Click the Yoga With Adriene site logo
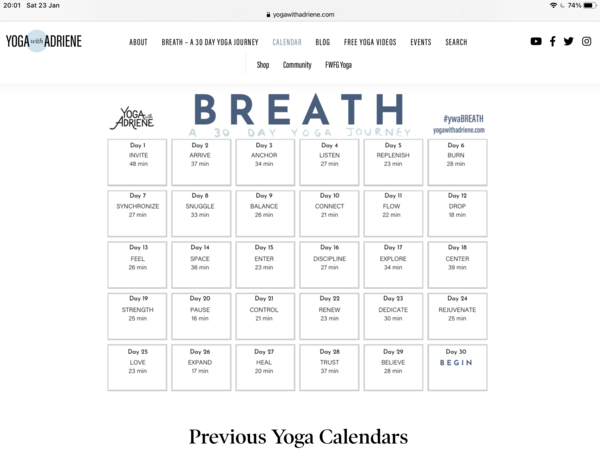This screenshot has height=450, width=600. (x=43, y=42)
